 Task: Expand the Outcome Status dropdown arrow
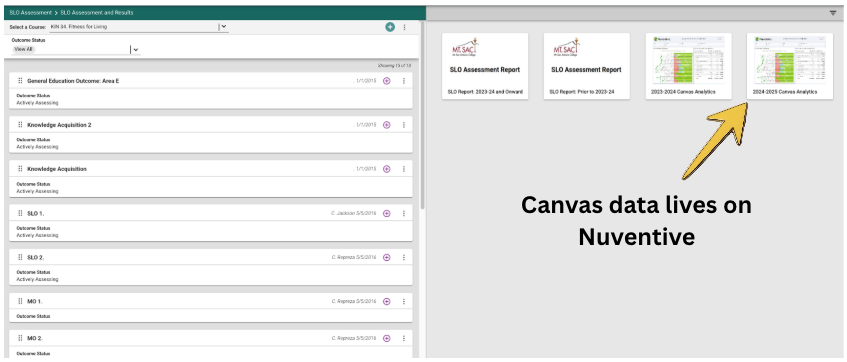(136, 50)
